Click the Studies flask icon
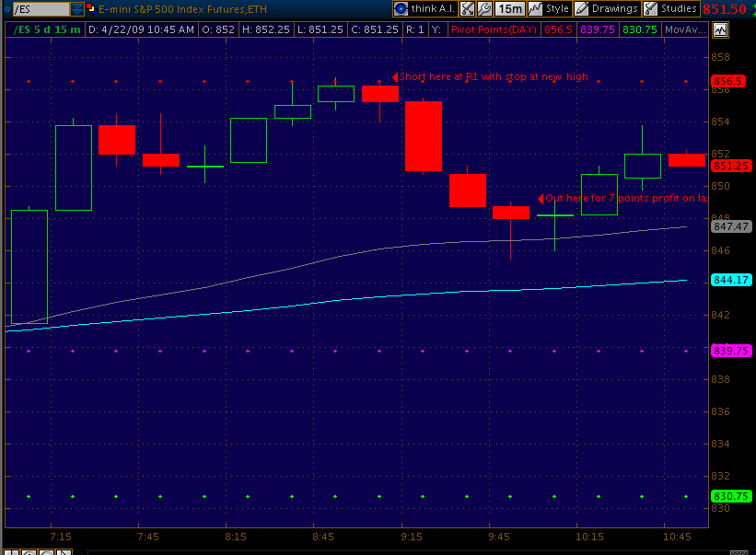Viewport: 756px width, 555px height. (x=651, y=8)
